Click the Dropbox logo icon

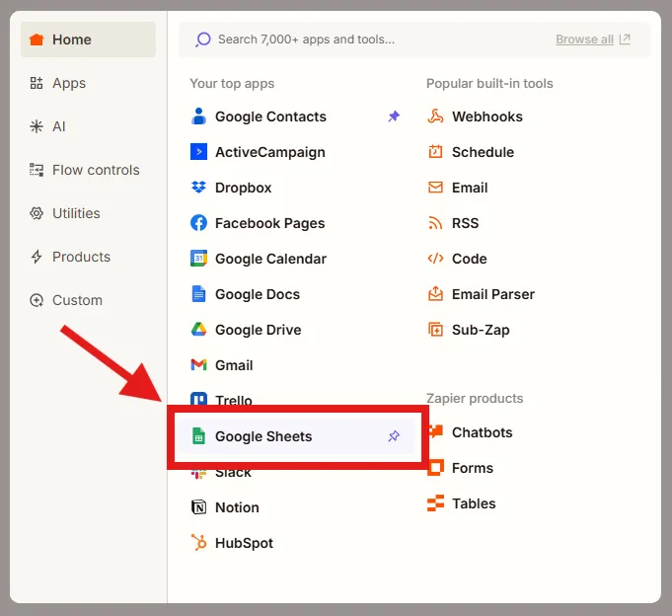[x=198, y=188]
